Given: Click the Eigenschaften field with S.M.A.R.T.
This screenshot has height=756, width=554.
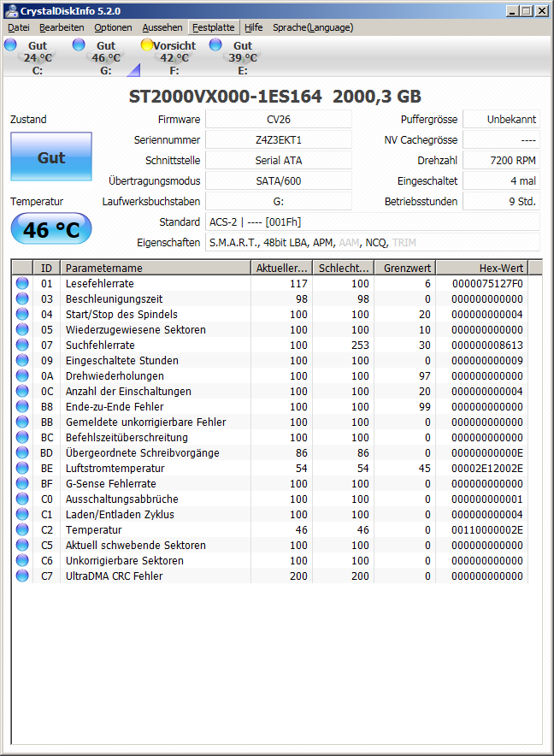Looking at the screenshot, I should pyautogui.click(x=373, y=243).
